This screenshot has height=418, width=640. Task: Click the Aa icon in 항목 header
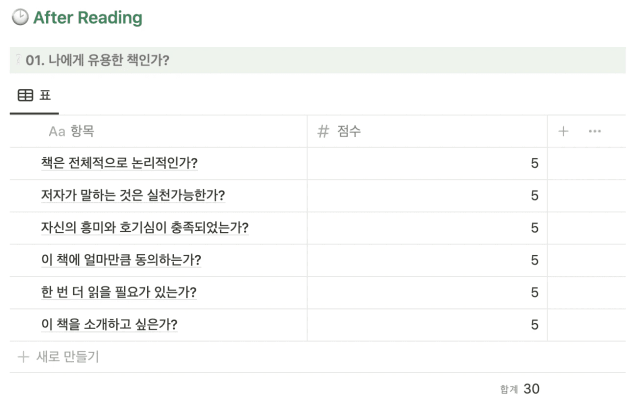tap(57, 131)
